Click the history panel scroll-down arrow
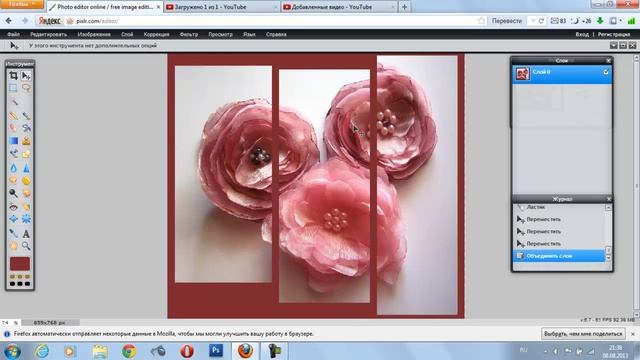The width and height of the screenshot is (640, 360). (608, 258)
